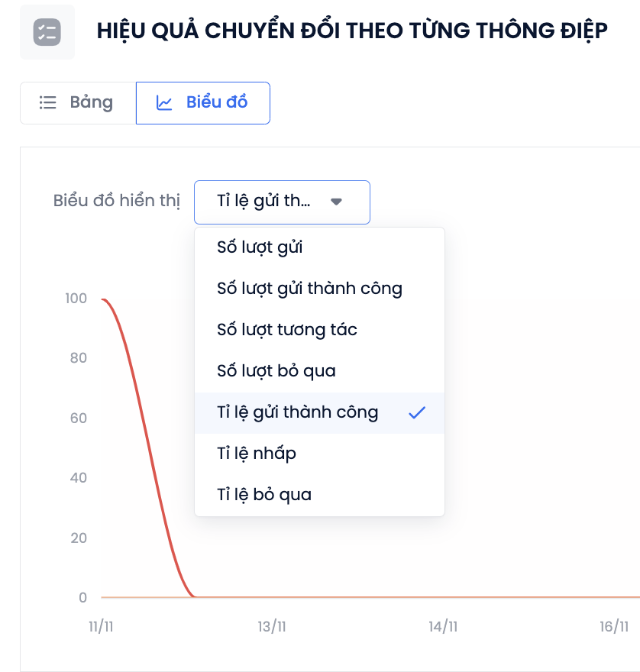Select Tỉ lệ bỏ qua option

pyautogui.click(x=319, y=495)
